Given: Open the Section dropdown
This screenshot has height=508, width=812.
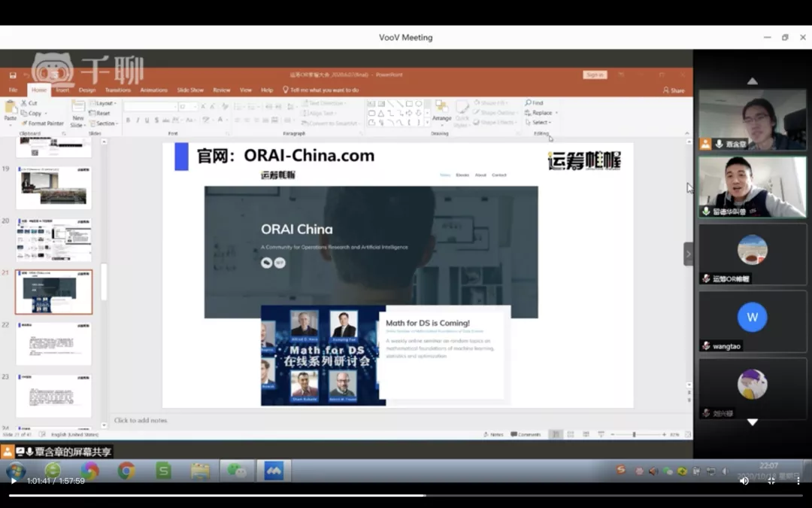Looking at the screenshot, I should click(104, 123).
